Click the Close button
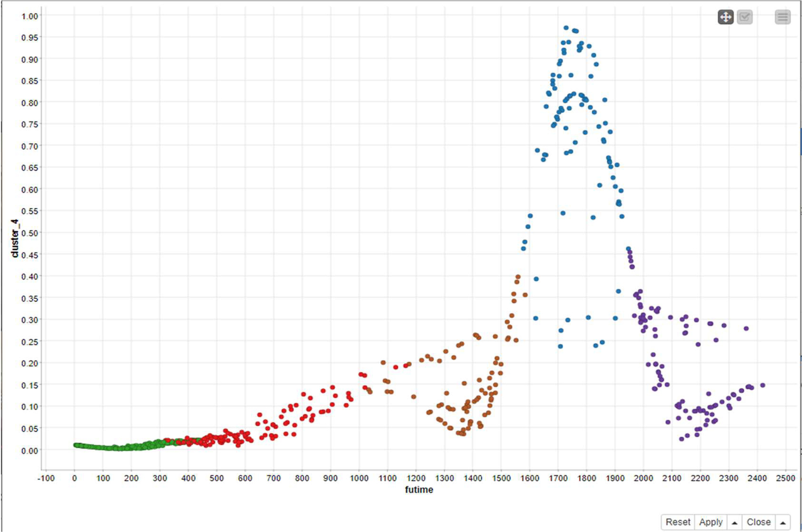Image resolution: width=802 pixels, height=532 pixels. pyautogui.click(x=759, y=522)
